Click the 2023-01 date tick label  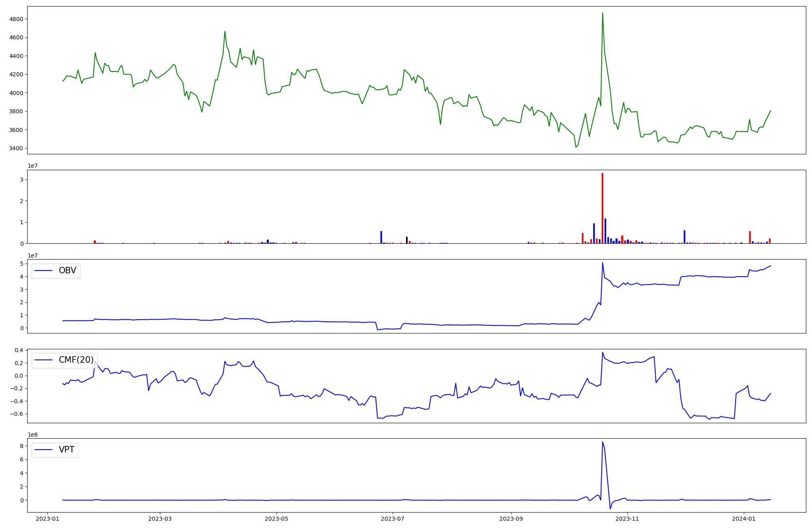48,519
